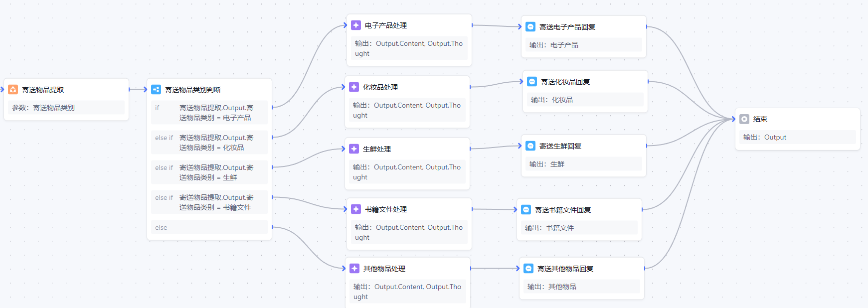
Task: Click the else if 化妆品 condition row
Action: pos(209,143)
